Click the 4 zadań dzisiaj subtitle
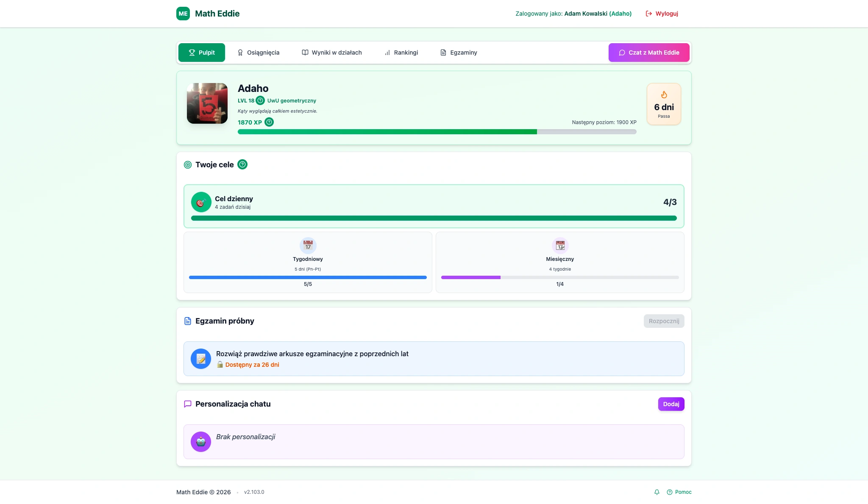 [233, 207]
